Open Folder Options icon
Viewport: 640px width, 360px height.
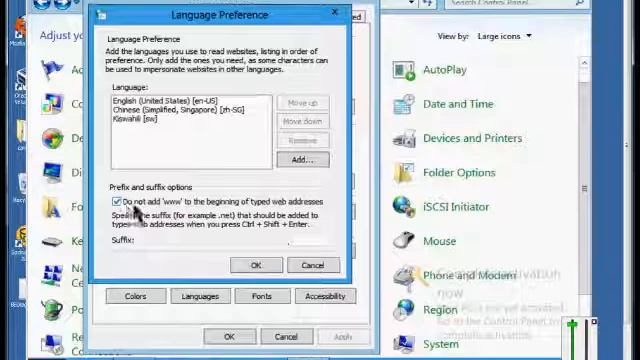pos(404,173)
